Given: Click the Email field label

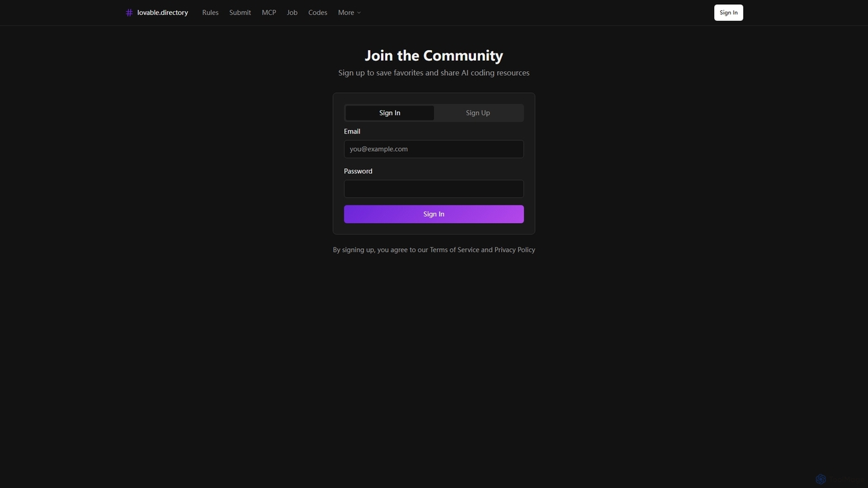Looking at the screenshot, I should (352, 131).
